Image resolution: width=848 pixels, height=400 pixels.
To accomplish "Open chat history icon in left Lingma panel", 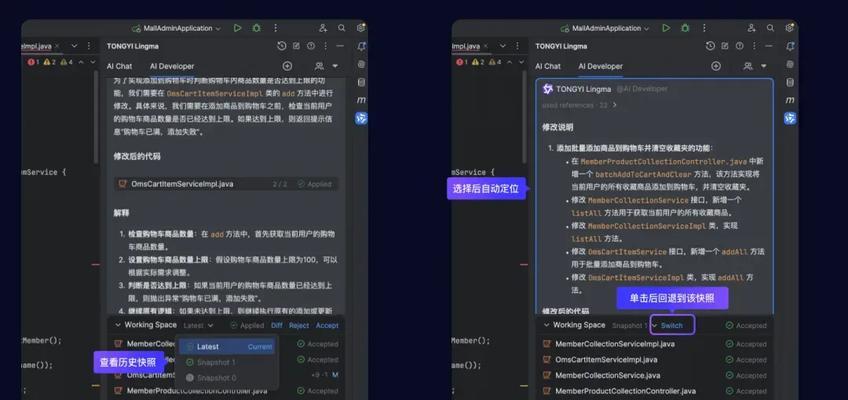I will pyautogui.click(x=281, y=46).
